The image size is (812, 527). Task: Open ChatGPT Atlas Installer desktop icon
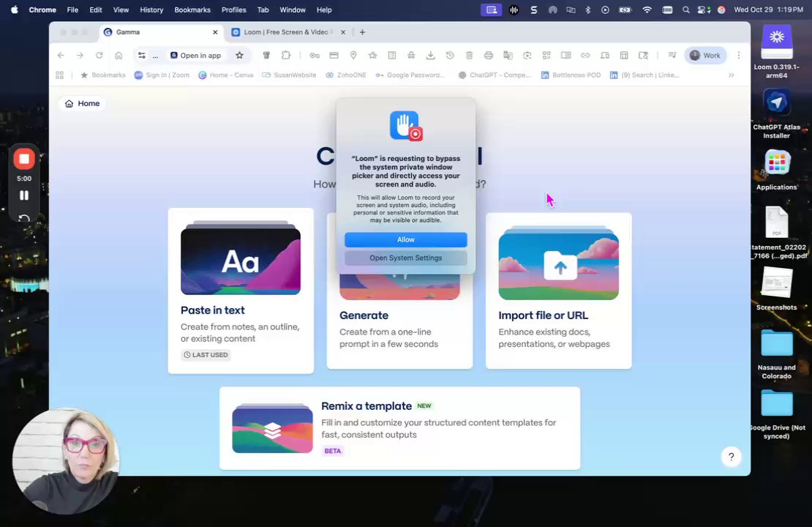776,113
